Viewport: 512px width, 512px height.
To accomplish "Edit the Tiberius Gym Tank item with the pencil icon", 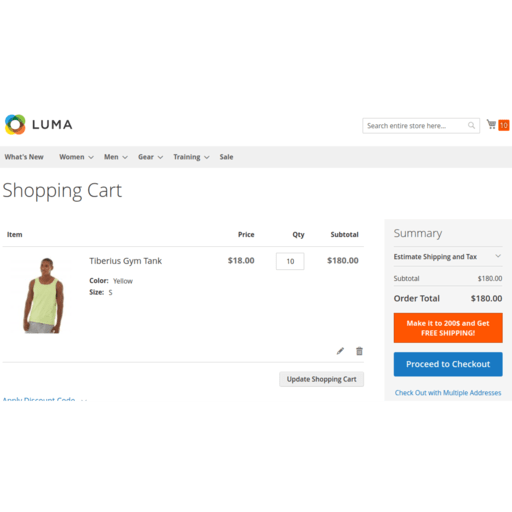I will pos(340,351).
